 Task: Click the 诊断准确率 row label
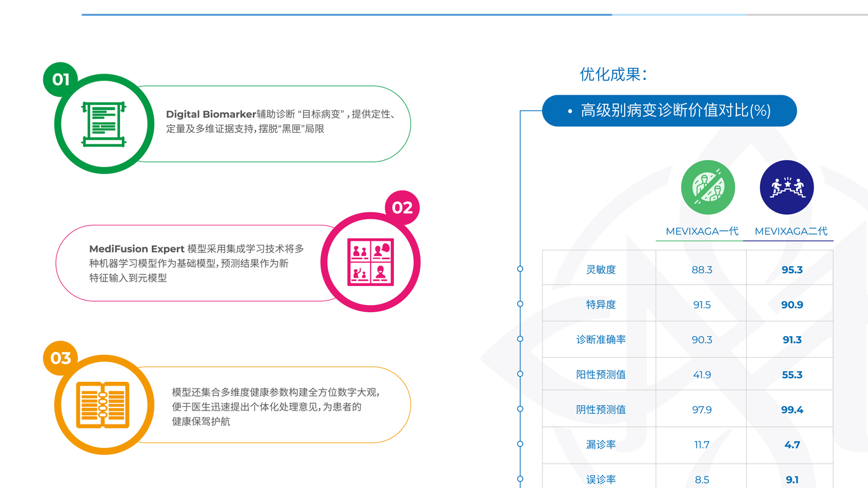600,339
